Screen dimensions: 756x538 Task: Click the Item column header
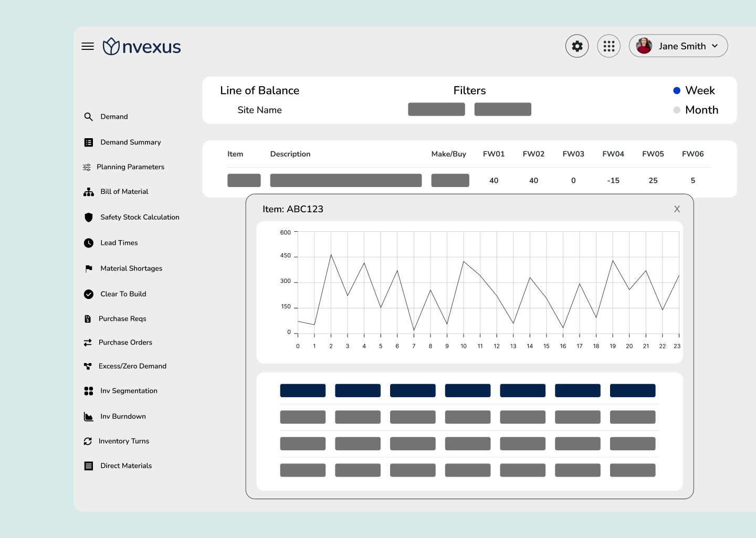235,154
